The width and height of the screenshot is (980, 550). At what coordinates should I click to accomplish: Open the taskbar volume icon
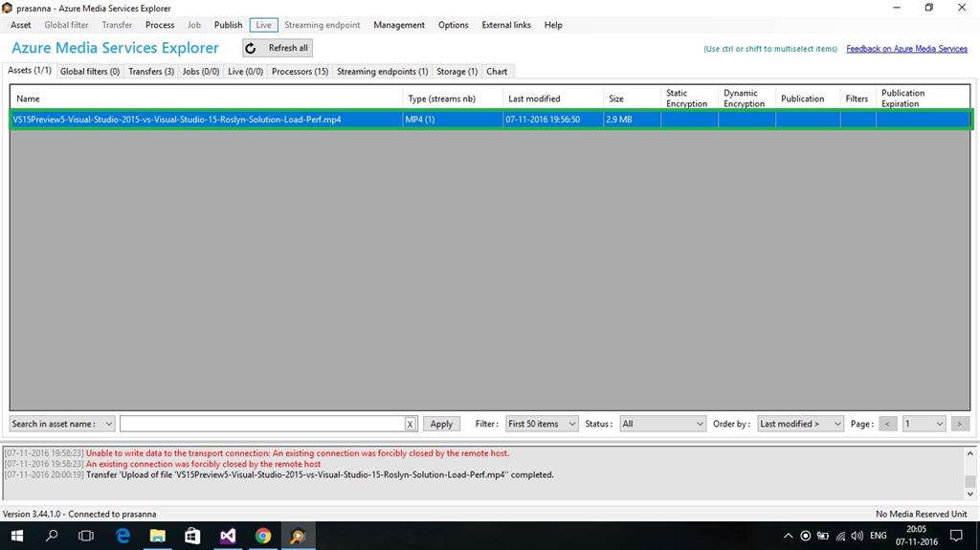[x=857, y=536]
